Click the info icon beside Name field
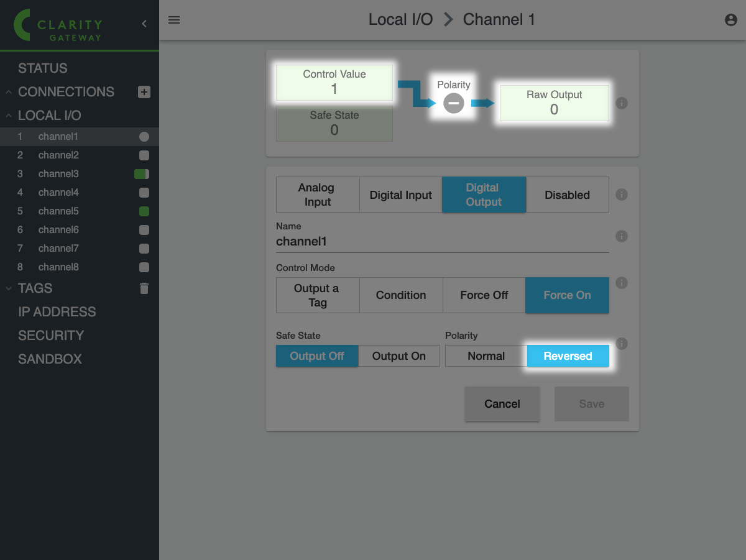The width and height of the screenshot is (746, 560). 621,236
